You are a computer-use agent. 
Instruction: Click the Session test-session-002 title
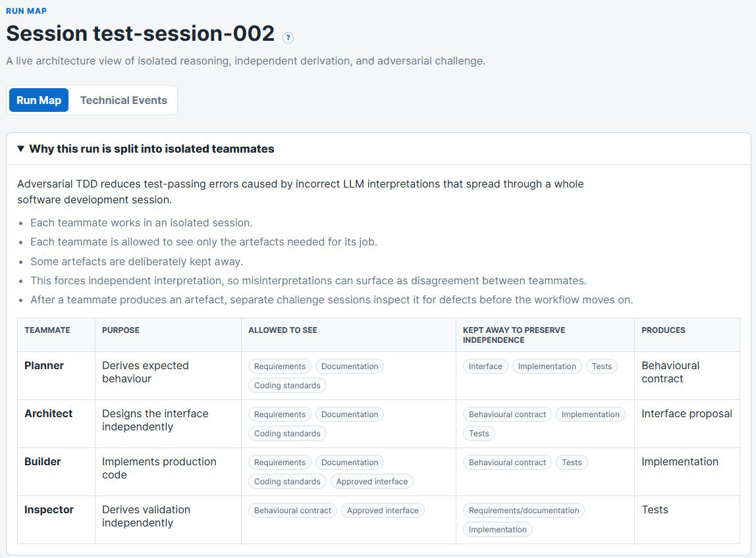[140, 34]
